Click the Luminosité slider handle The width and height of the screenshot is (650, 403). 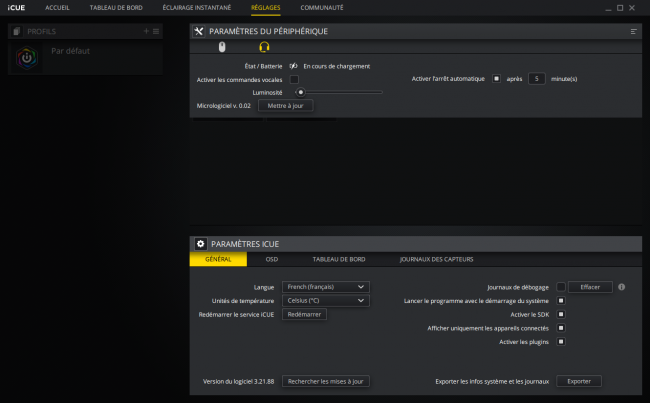tap(301, 92)
